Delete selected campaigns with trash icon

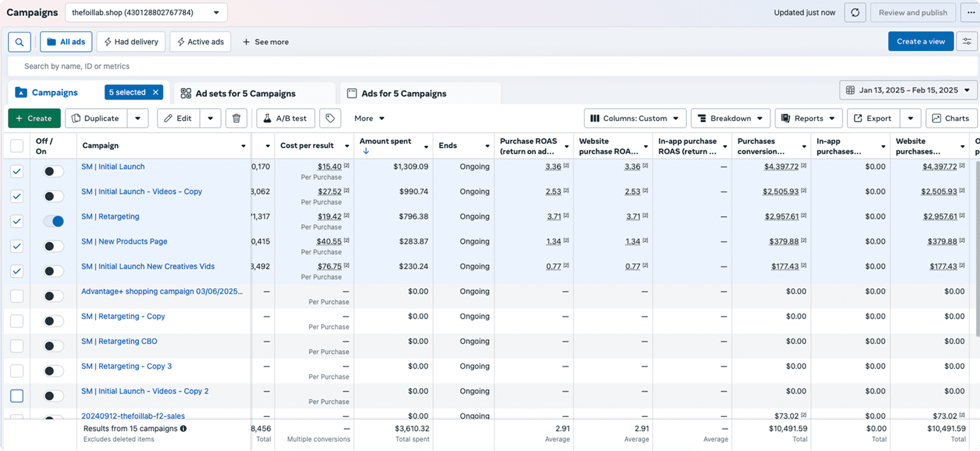pos(237,118)
